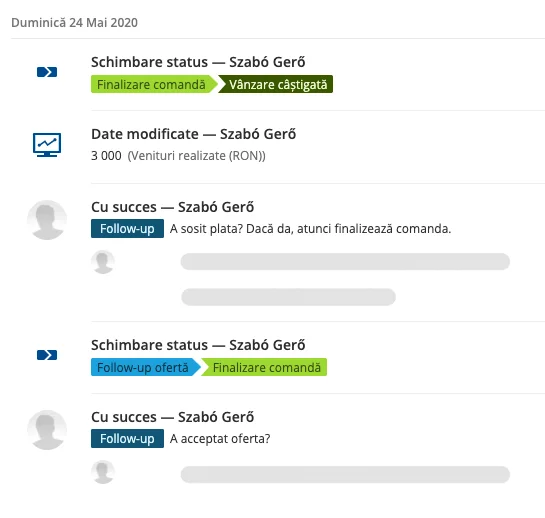The width and height of the screenshot is (545, 518).
Task: Open the Date modificate — Szabó Gerő heading
Action: pyautogui.click(x=194, y=134)
